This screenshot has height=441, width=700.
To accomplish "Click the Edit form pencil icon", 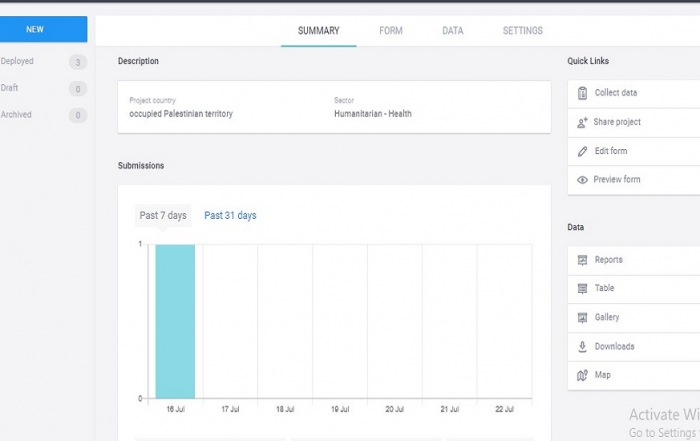I will (x=582, y=152).
